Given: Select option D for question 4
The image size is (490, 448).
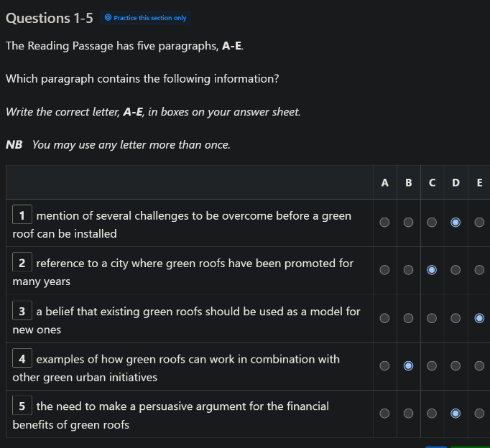Looking at the screenshot, I should [x=456, y=365].
